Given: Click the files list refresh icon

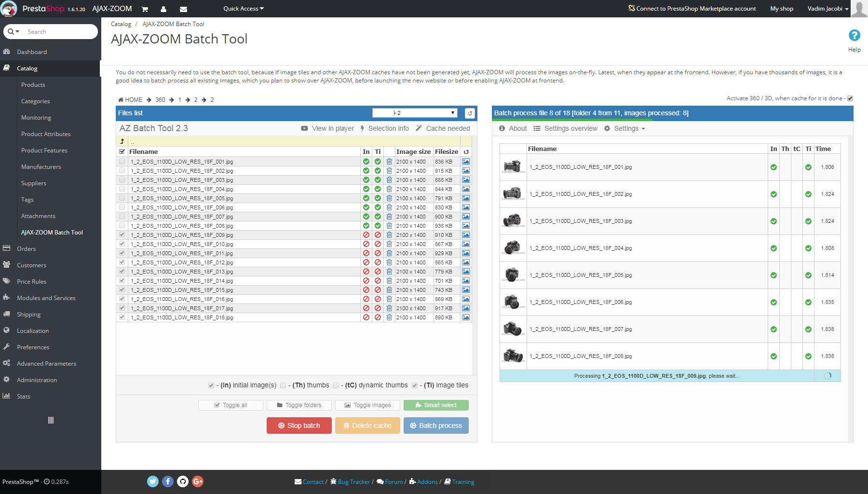Looking at the screenshot, I should click(470, 113).
